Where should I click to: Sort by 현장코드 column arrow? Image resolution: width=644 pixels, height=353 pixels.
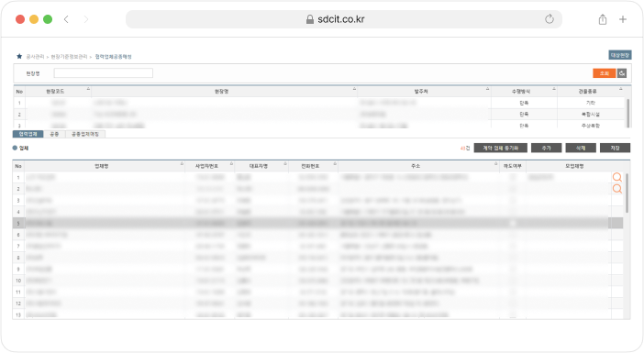point(88,89)
